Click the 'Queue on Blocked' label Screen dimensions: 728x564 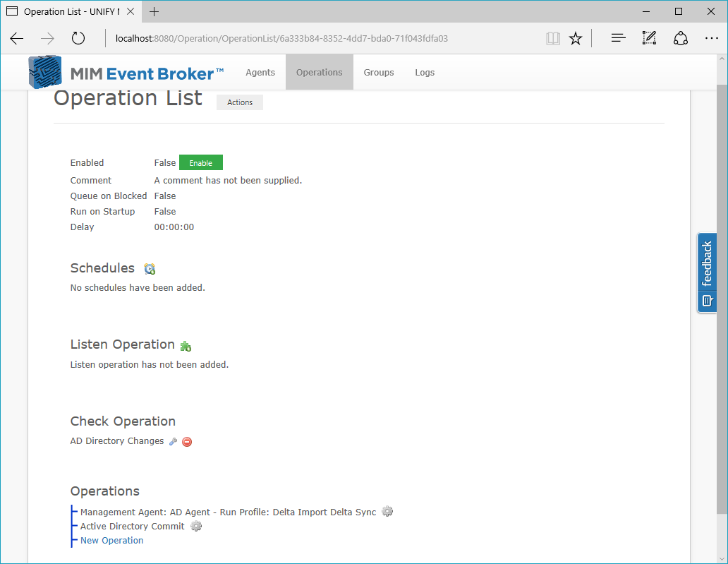point(109,196)
